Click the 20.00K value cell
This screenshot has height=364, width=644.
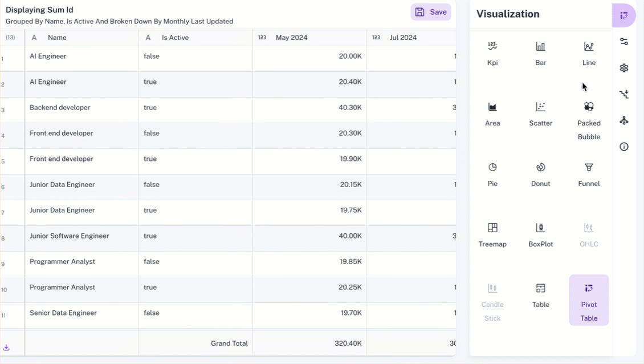click(x=309, y=58)
